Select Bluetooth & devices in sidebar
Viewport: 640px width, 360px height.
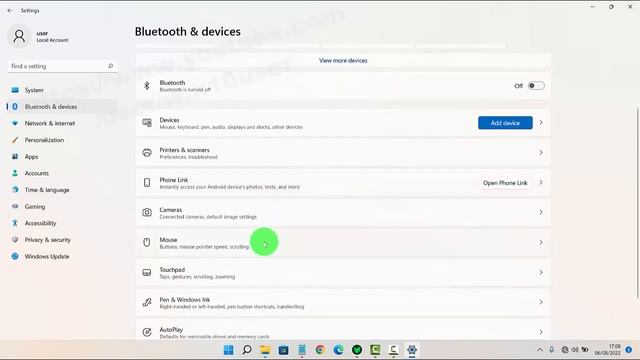[x=62, y=107]
